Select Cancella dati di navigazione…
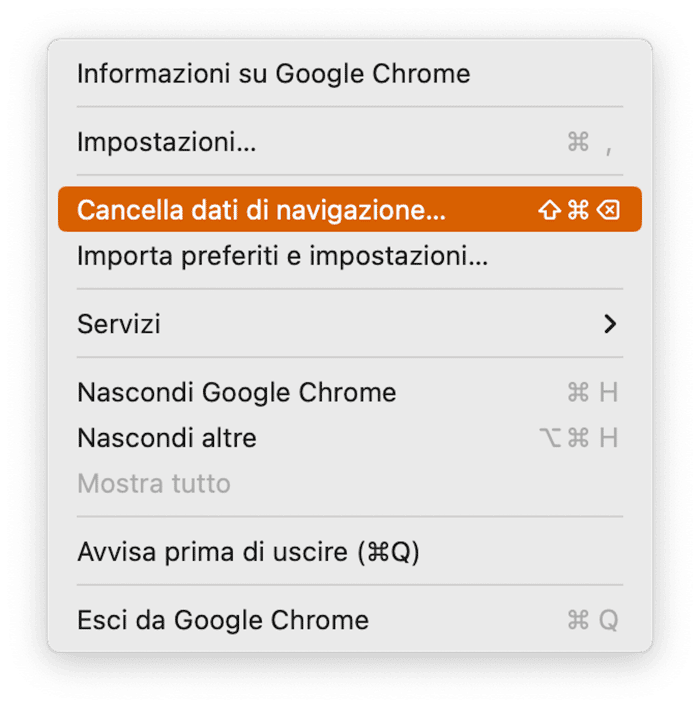 tap(350, 210)
